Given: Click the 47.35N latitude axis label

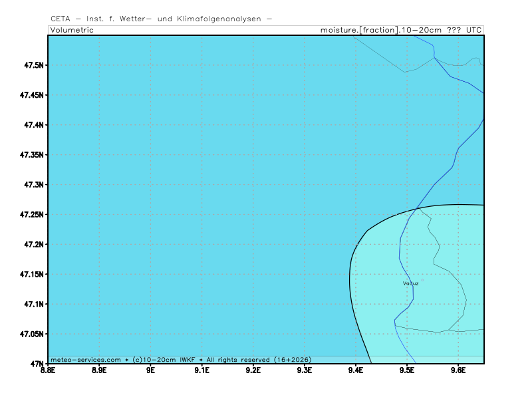Looking at the screenshot, I should (x=31, y=155).
